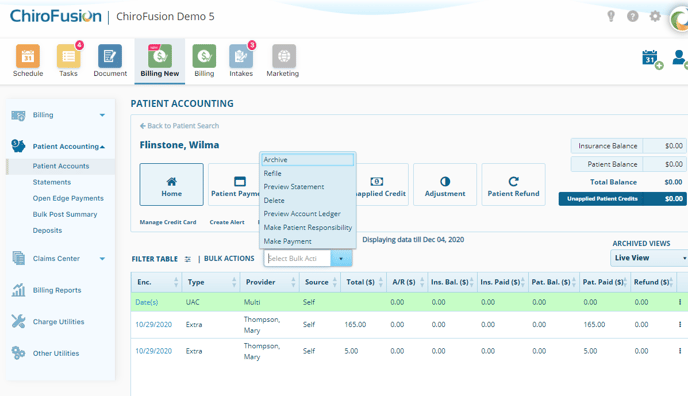Open the green Billing module icon

click(x=204, y=56)
